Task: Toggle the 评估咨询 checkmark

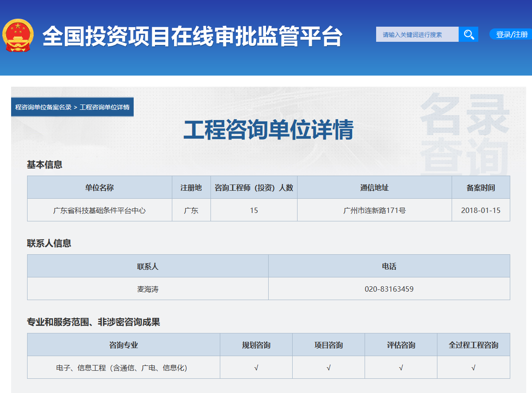Action: (401, 367)
